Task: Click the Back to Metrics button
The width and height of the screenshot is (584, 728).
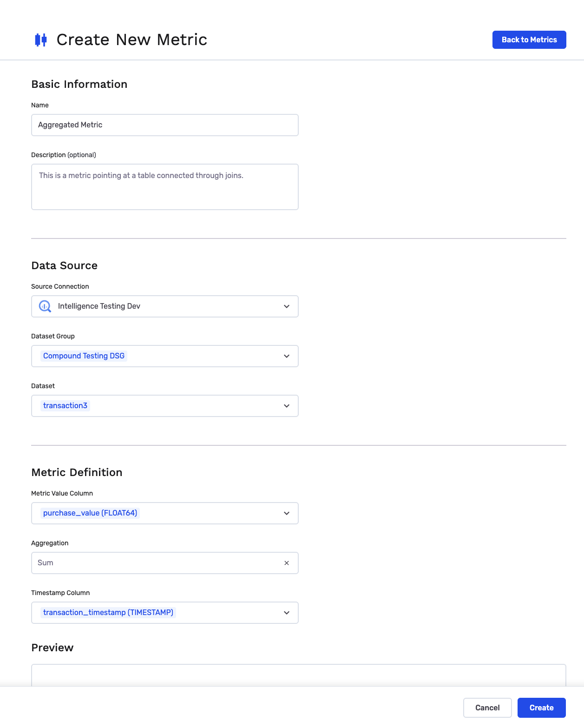Action: pos(529,40)
